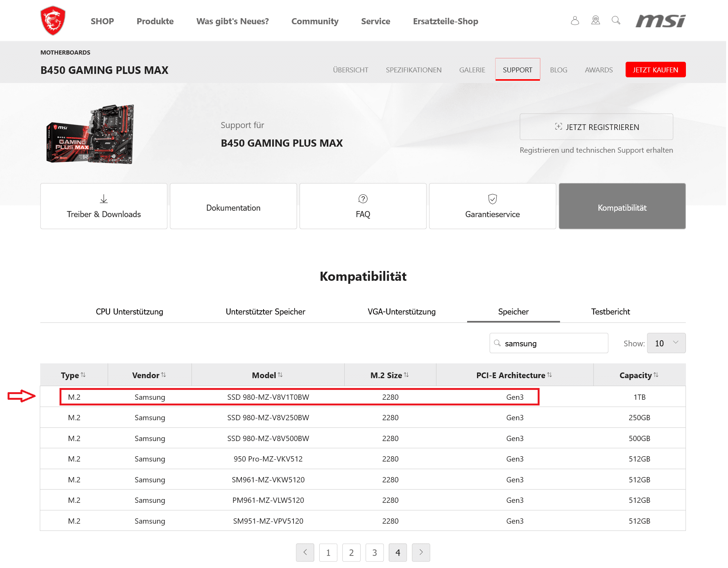Open the Produkte menu
The width and height of the screenshot is (728, 568).
pos(155,21)
